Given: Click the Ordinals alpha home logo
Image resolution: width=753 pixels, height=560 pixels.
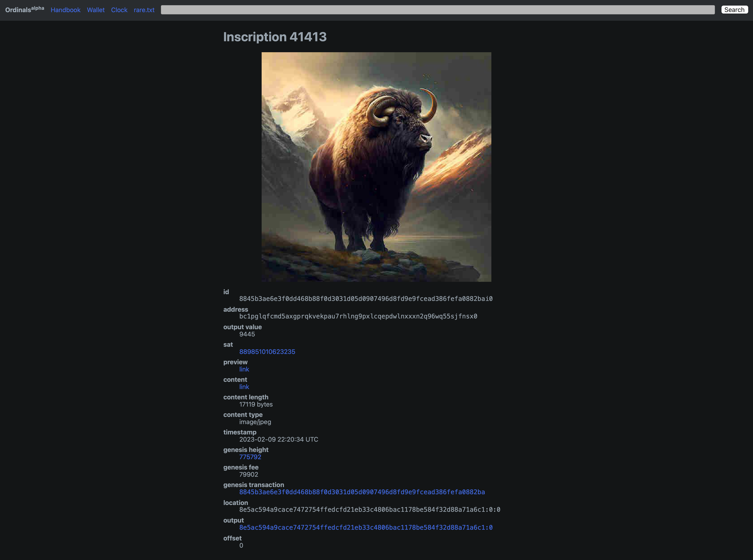Looking at the screenshot, I should point(24,10).
